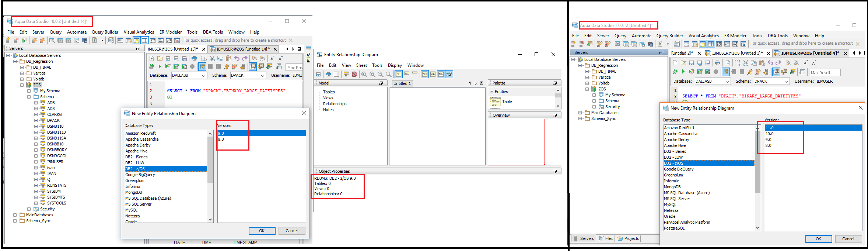Expand Security node in 17.0.12 server tree
Screen dimensions: 868x251
click(594, 107)
